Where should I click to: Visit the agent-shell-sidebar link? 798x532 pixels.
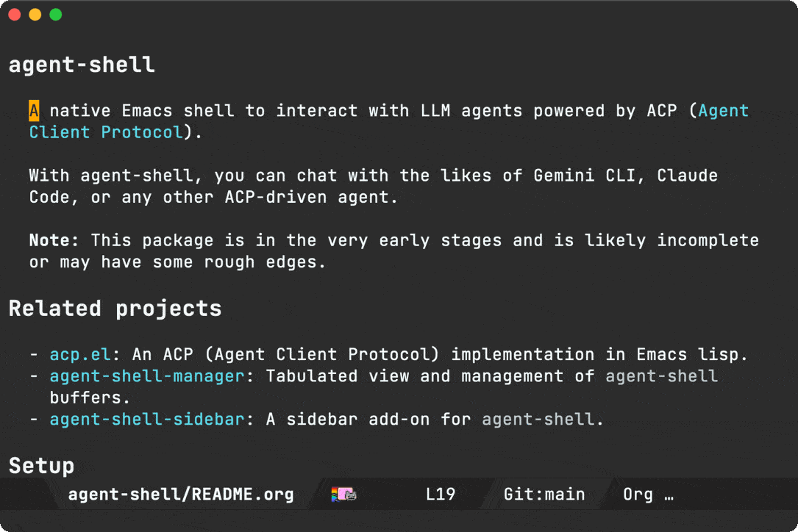[146, 420]
